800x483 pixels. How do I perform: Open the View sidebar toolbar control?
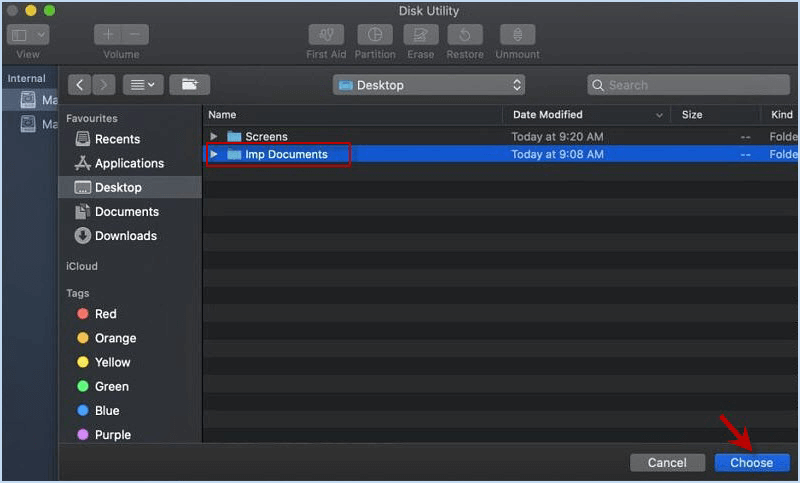pyautogui.click(x=28, y=35)
